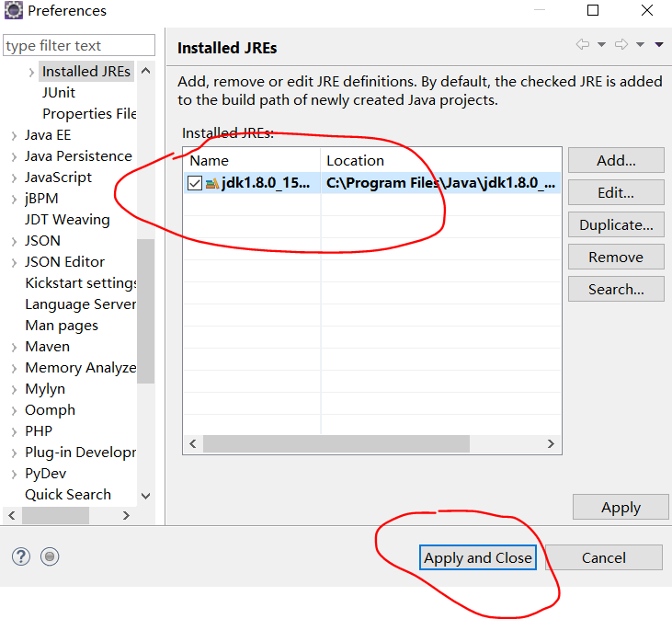
Task: Click the JRE table horizontal scrollbar thumb
Action: 336,444
